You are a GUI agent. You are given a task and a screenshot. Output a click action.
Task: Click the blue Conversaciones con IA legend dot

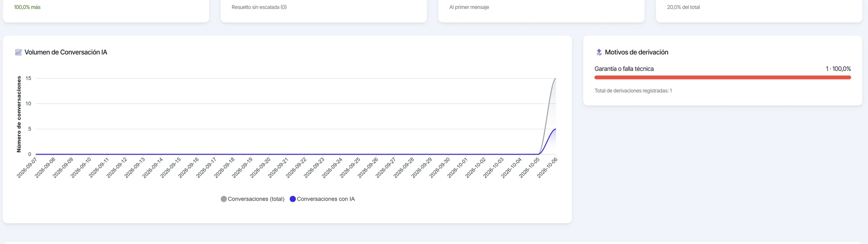293,199
